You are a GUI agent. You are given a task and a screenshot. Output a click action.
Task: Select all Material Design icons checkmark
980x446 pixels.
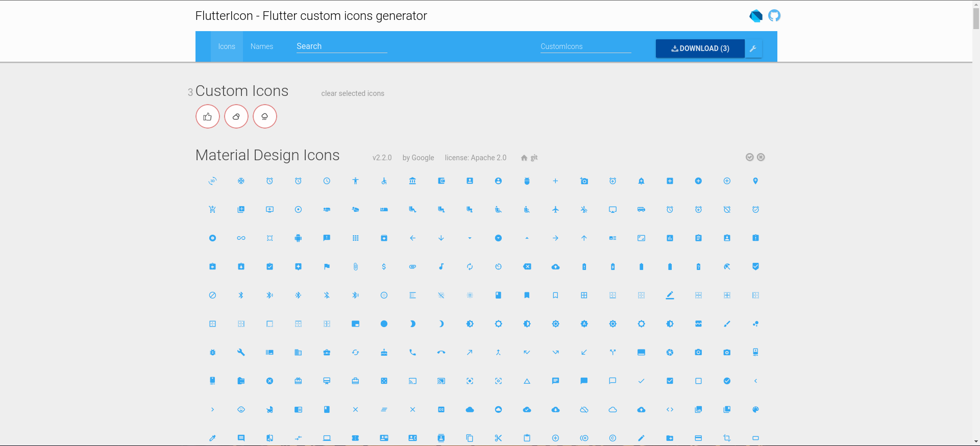point(749,157)
